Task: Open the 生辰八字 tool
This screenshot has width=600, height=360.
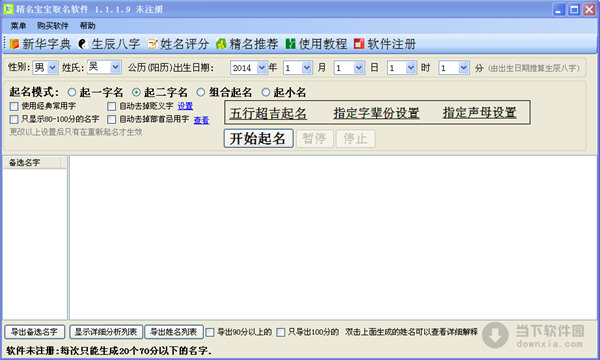Action: (x=109, y=44)
